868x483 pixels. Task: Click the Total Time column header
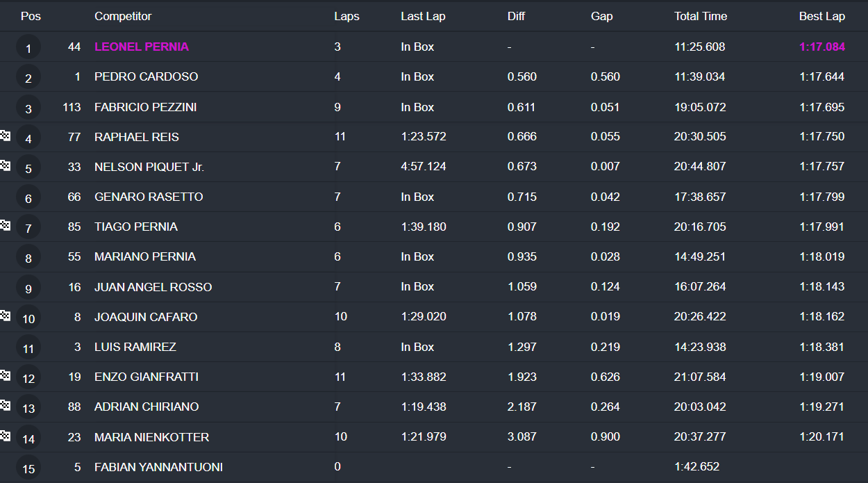700,16
